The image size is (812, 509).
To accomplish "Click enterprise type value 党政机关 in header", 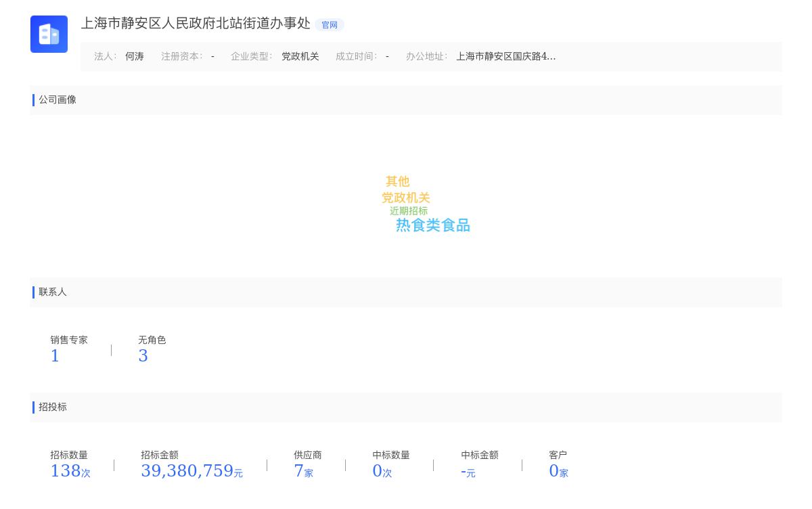I will [300, 57].
